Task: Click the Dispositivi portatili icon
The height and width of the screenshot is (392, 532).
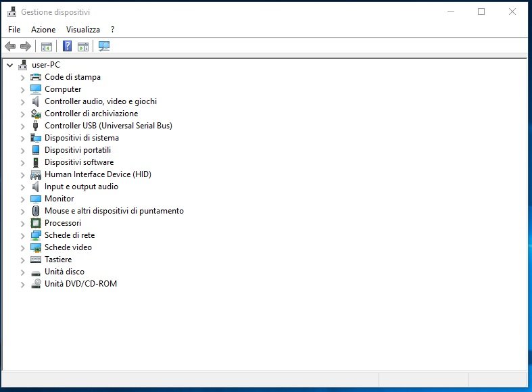Action: point(36,150)
